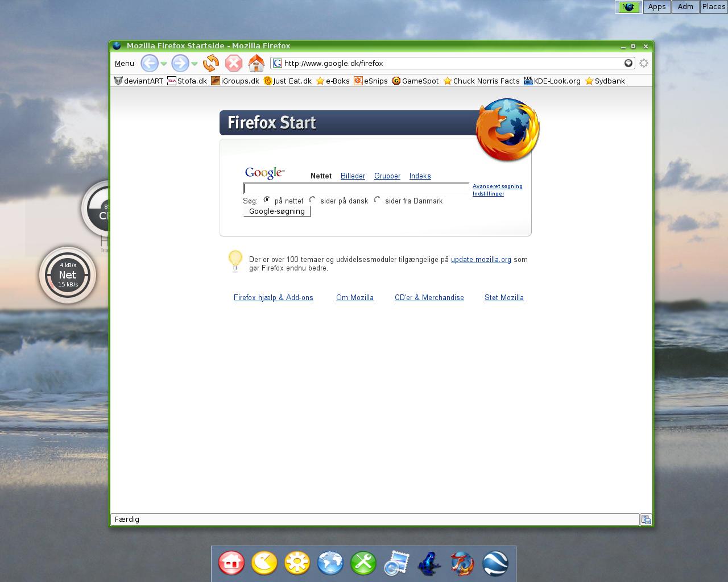Switch to the Indeks search tab

pyautogui.click(x=420, y=176)
